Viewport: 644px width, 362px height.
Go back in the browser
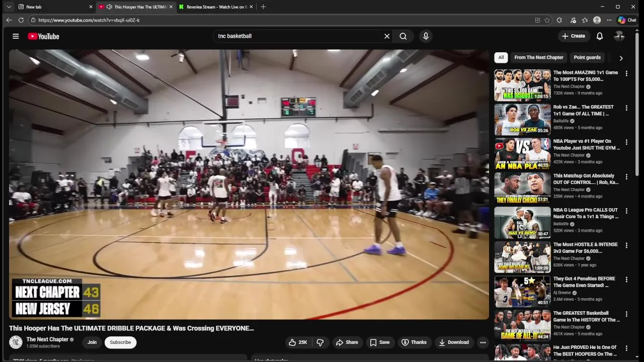[9, 20]
